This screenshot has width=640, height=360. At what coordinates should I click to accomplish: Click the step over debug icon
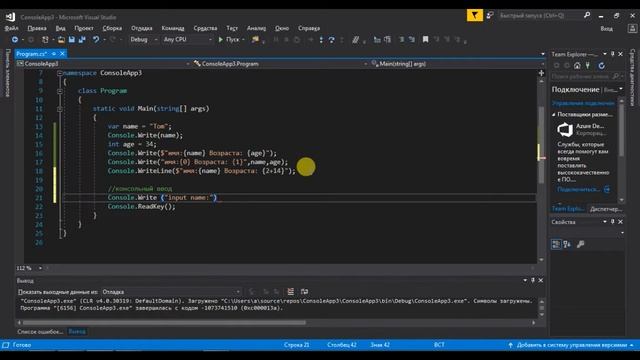[331, 40]
